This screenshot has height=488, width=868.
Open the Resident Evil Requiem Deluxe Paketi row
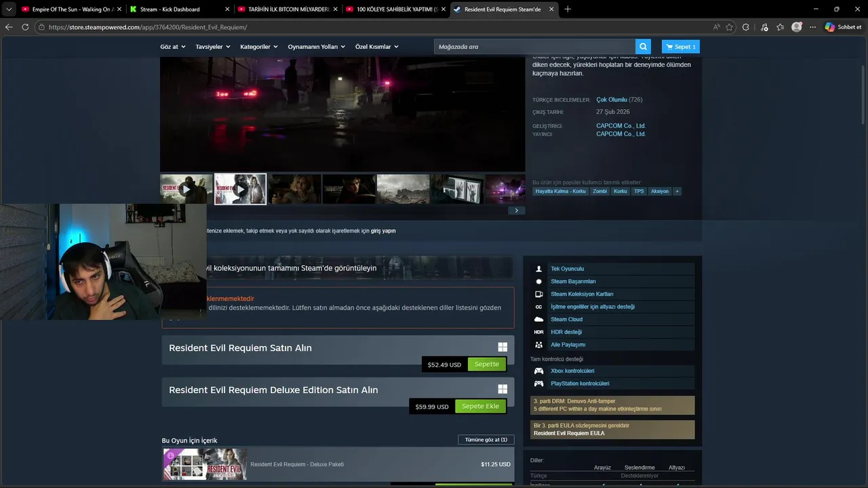pyautogui.click(x=338, y=464)
